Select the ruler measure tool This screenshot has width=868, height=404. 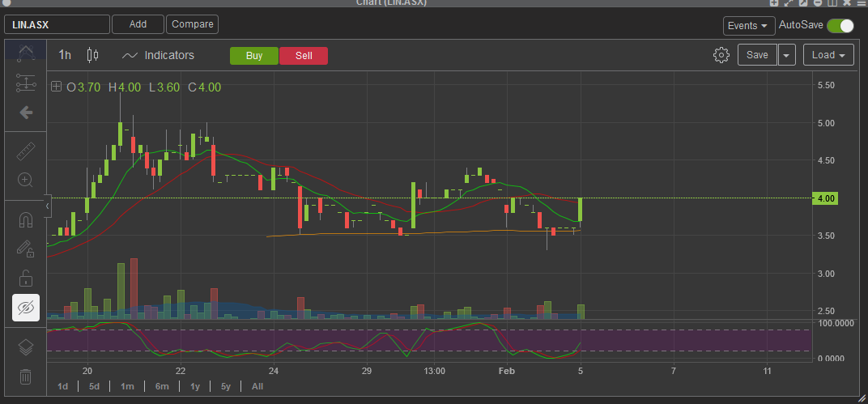(25, 151)
